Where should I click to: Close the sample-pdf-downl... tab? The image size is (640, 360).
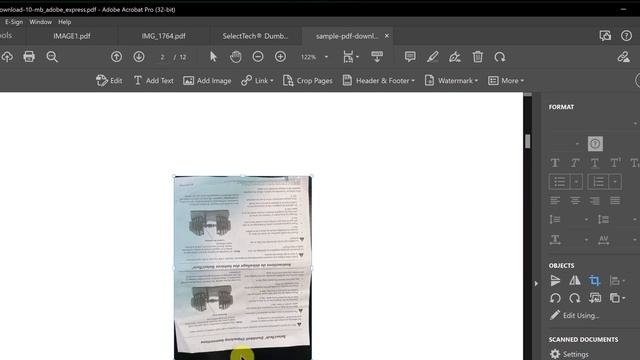point(387,36)
